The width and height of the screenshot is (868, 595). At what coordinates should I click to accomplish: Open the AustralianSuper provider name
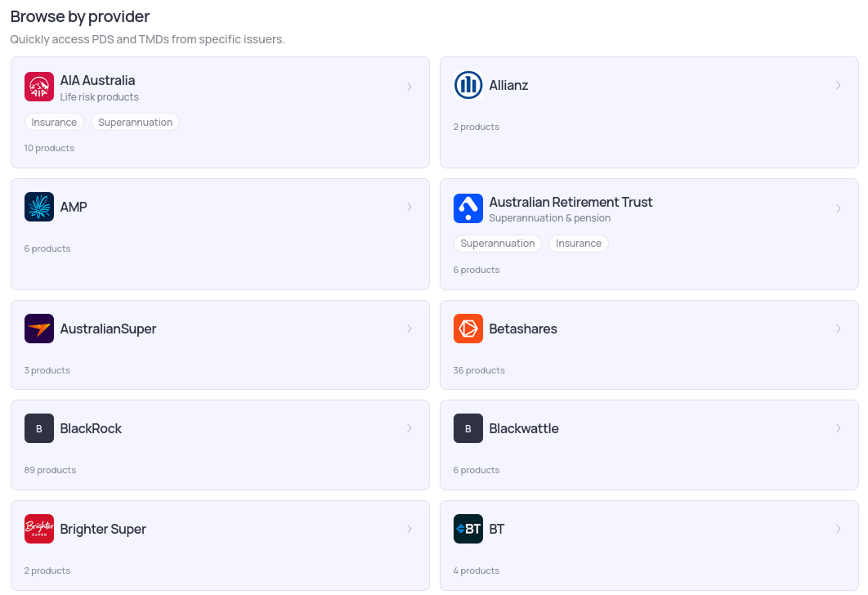pyautogui.click(x=108, y=329)
